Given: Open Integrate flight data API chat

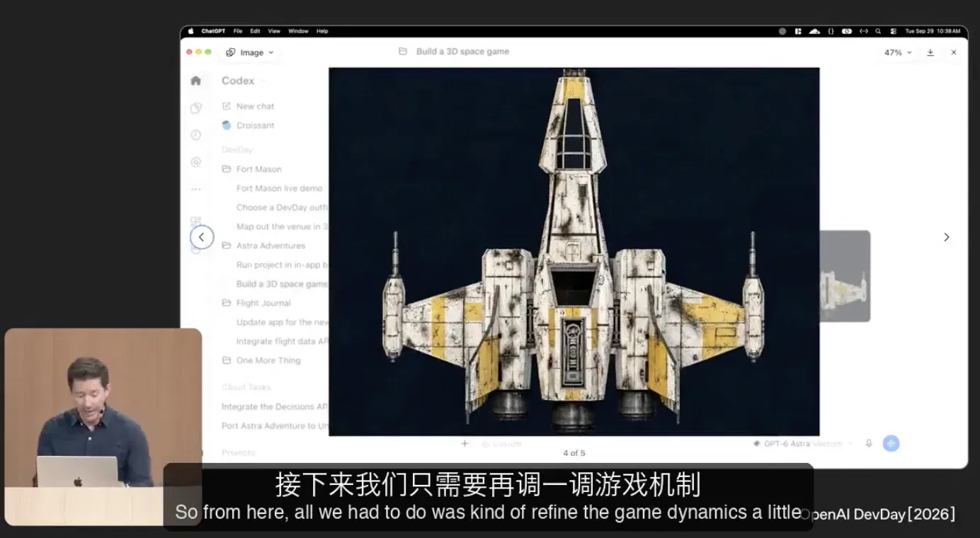Looking at the screenshot, I should (282, 341).
